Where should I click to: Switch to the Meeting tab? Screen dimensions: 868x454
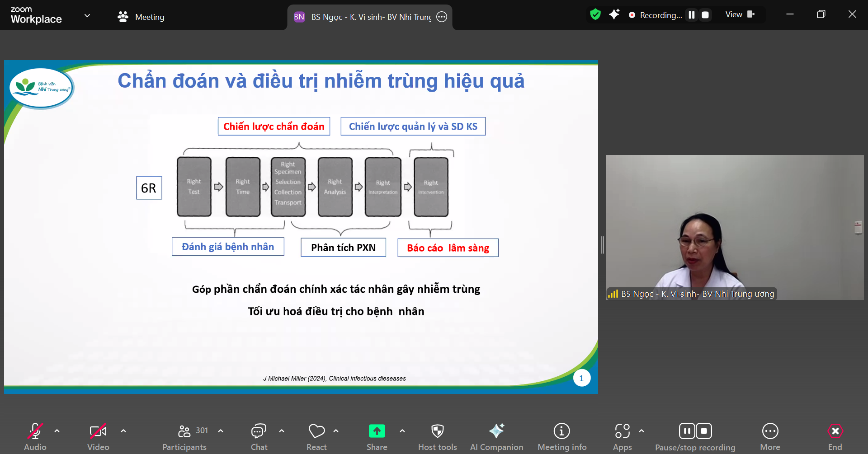click(x=141, y=17)
